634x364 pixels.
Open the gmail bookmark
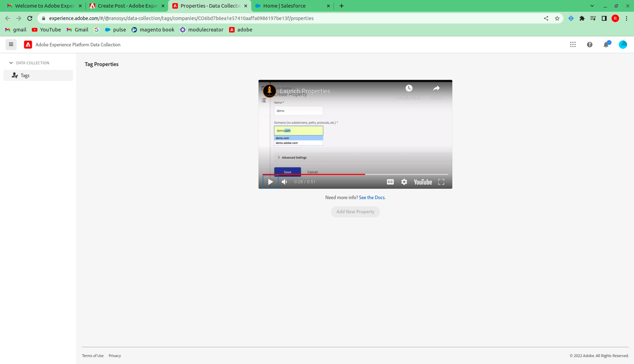coord(16,30)
